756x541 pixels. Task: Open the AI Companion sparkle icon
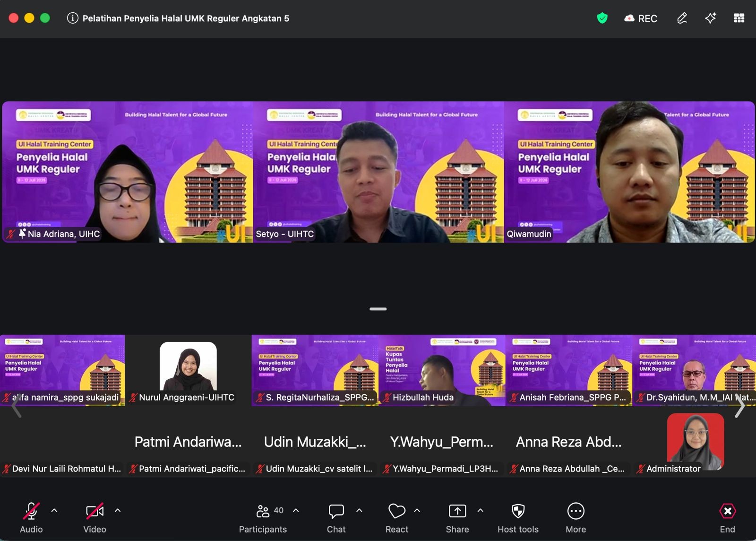coord(710,18)
